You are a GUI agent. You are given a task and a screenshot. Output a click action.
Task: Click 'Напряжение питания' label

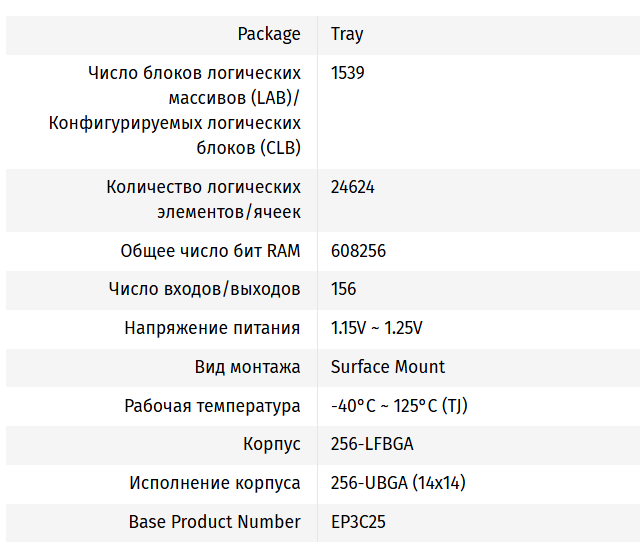coord(212,328)
